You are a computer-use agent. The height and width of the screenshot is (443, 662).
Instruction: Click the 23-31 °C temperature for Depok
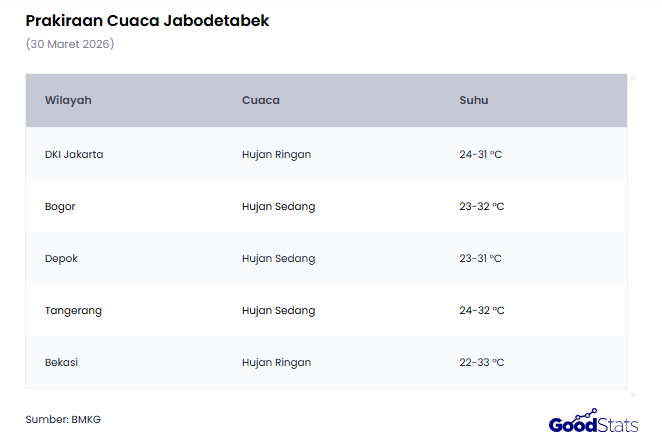click(480, 258)
